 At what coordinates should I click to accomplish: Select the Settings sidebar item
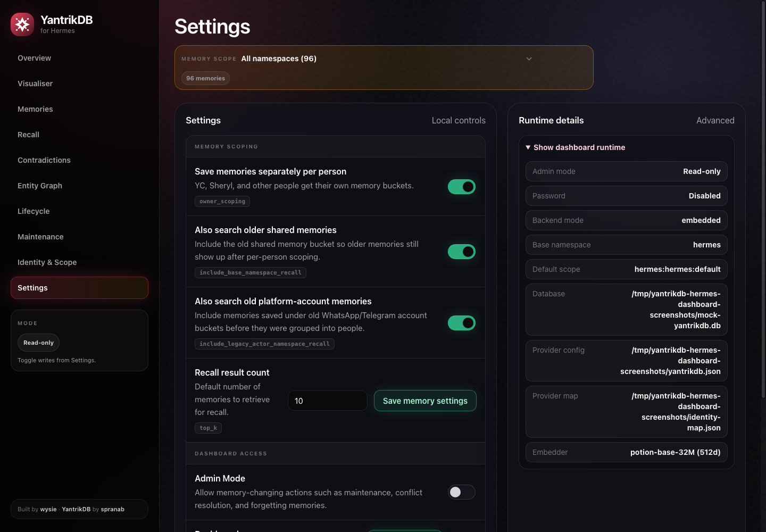click(79, 288)
